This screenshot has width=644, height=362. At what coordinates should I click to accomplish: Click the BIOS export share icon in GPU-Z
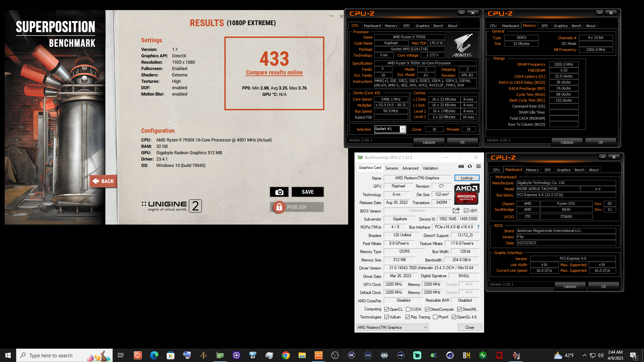(456, 210)
